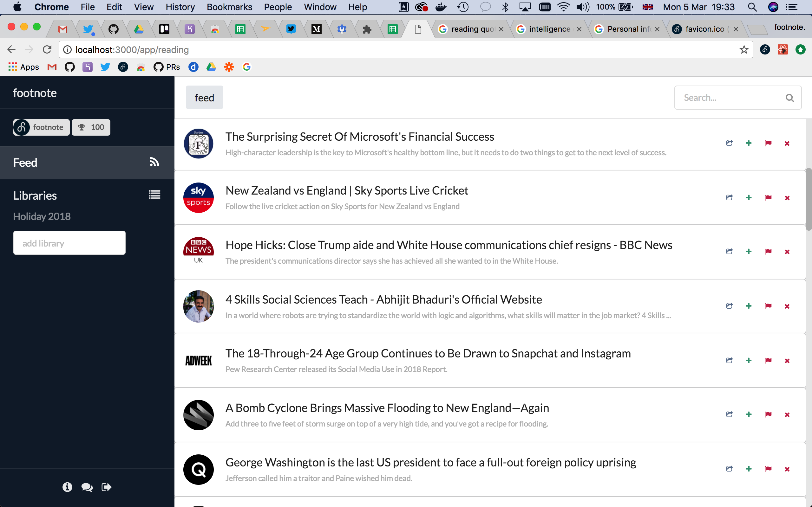This screenshot has width=812, height=507.
Task: Add the Sky Sports cricket article to library
Action: [x=749, y=198]
